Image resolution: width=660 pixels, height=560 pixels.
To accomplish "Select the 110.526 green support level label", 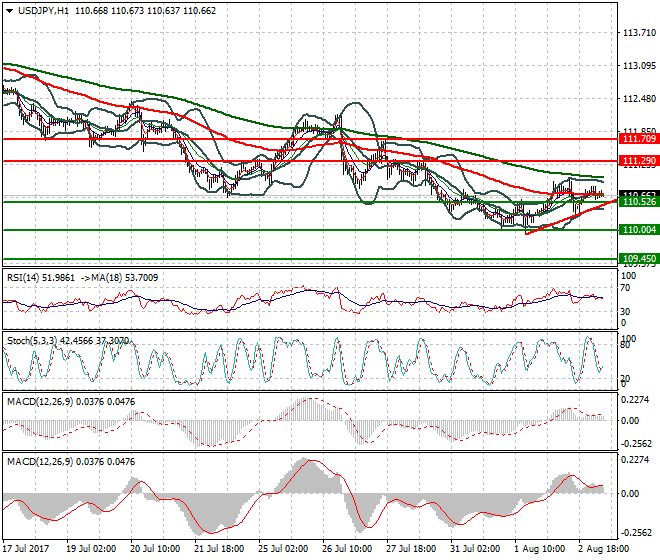I will point(639,202).
